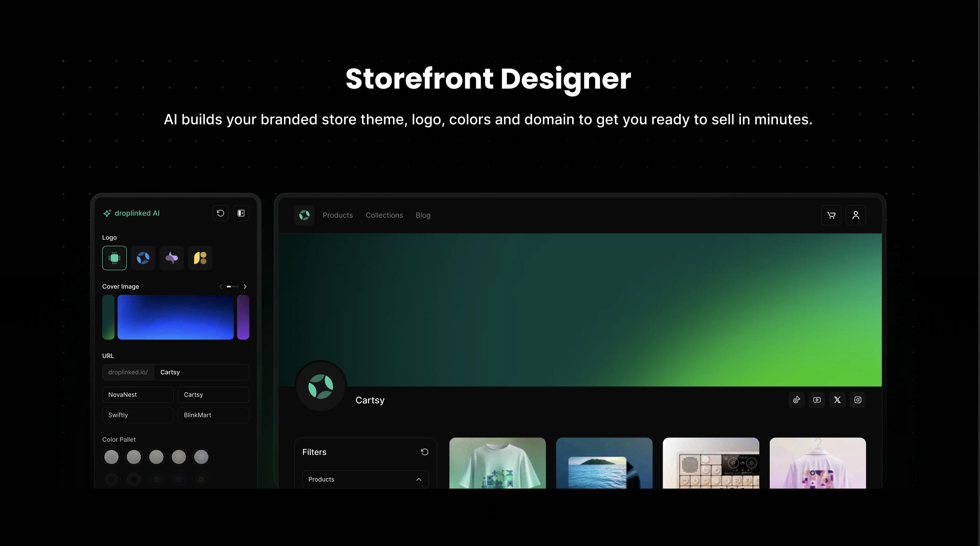Select the yellow leaf logo option
Screen dimensions: 980x546
pos(200,258)
